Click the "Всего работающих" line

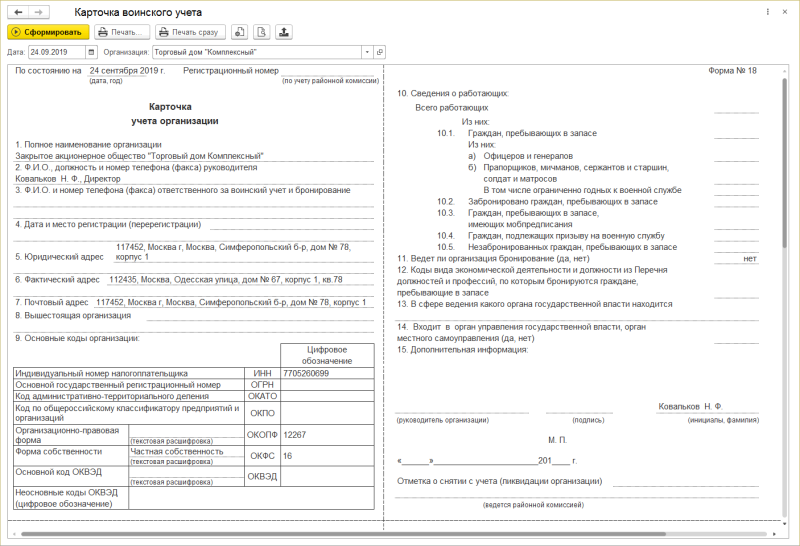(452, 108)
